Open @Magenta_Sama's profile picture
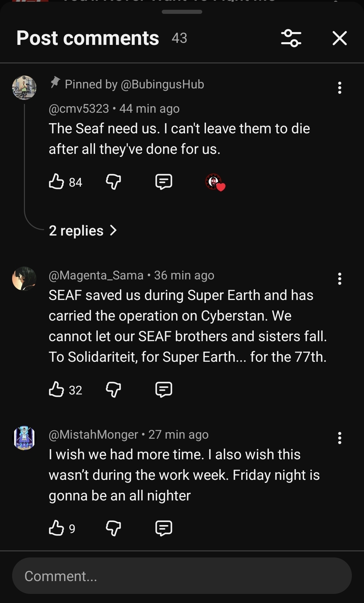364x603 pixels. coord(24,279)
